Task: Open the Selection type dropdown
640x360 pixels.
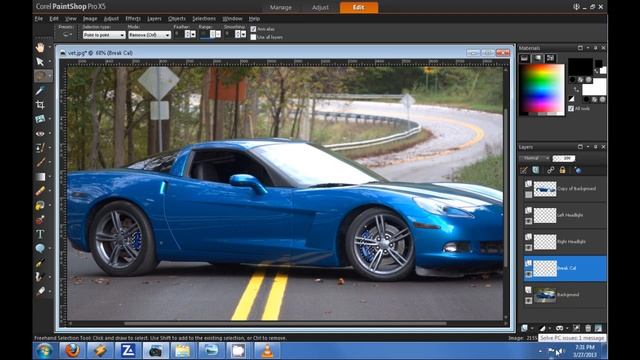Action: click(x=104, y=35)
